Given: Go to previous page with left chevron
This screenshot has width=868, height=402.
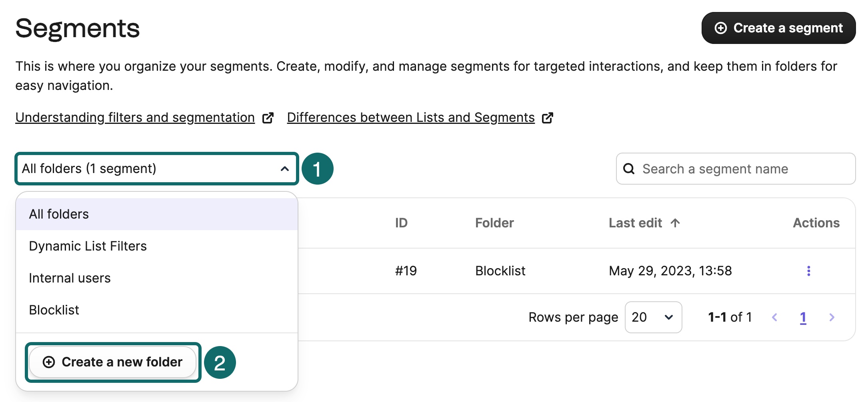Looking at the screenshot, I should (x=774, y=317).
